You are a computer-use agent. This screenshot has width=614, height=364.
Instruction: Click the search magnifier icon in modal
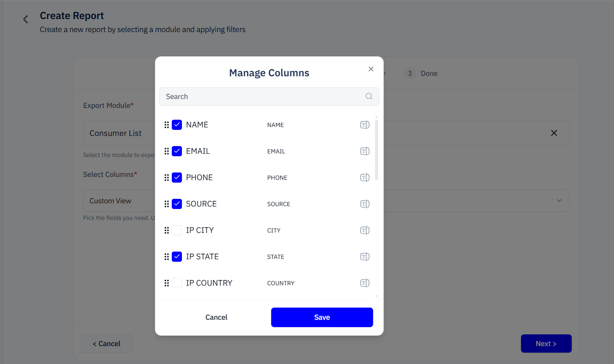(369, 97)
